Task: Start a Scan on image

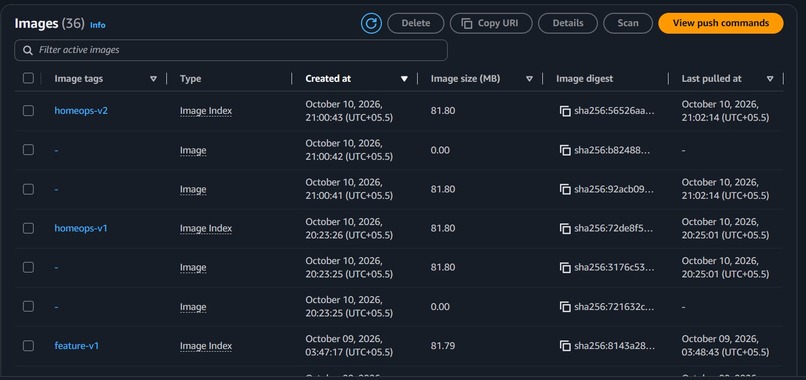Action: click(628, 23)
